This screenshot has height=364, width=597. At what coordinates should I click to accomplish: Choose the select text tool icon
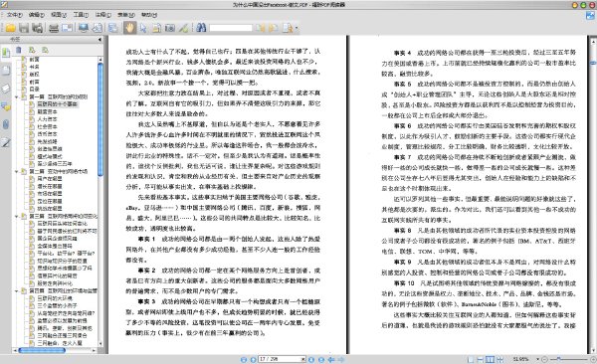click(156, 28)
